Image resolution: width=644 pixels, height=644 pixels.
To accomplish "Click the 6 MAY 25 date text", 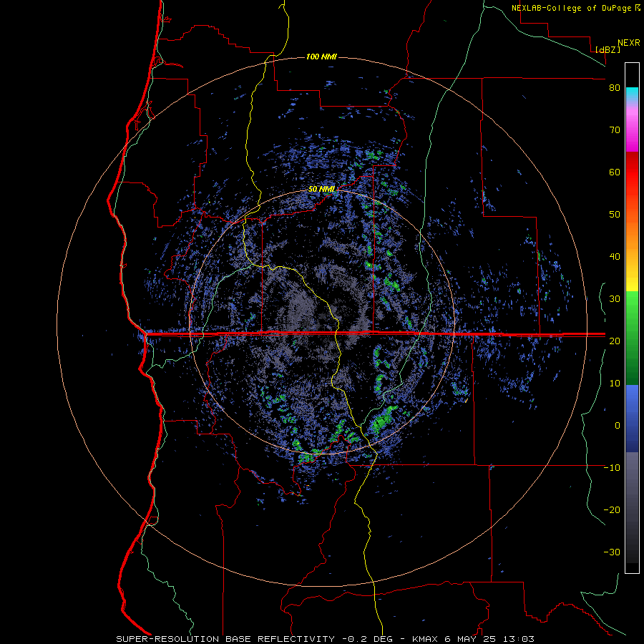I will click(471, 639).
